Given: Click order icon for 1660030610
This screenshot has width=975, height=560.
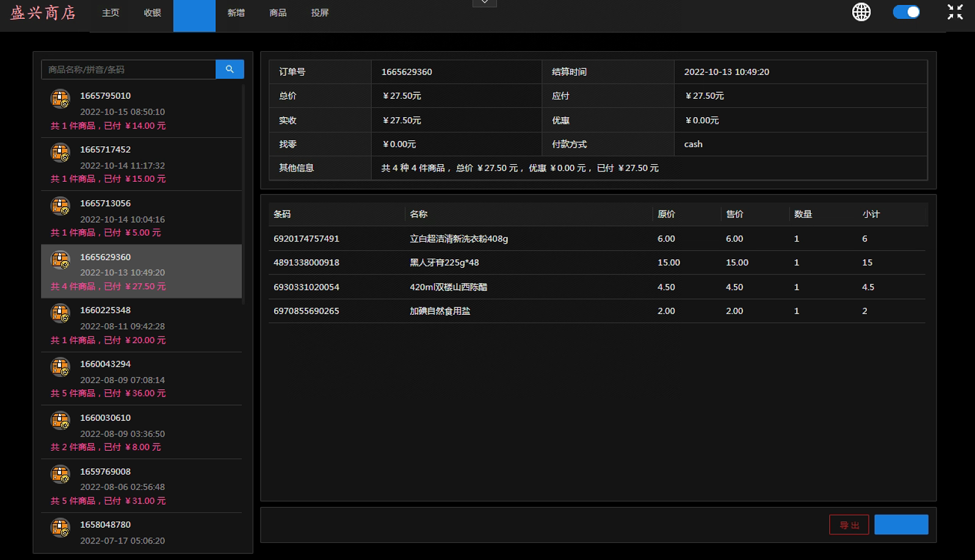Looking at the screenshot, I should 60,421.
